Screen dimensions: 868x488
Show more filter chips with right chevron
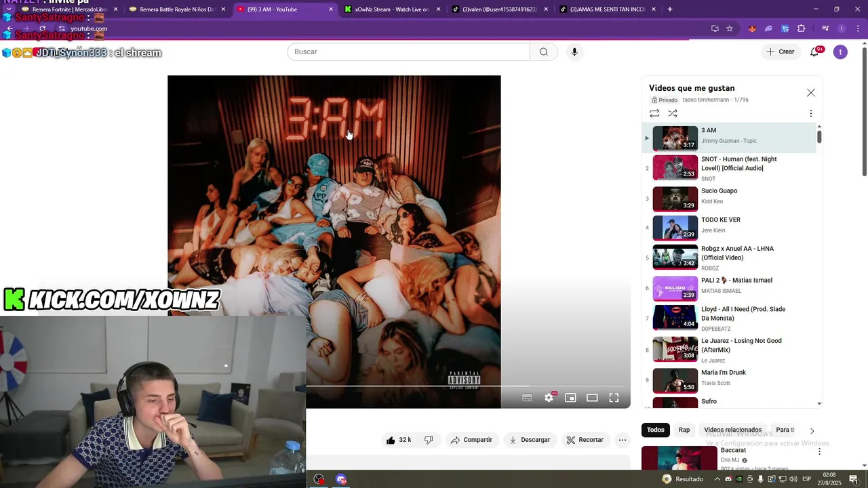point(812,430)
